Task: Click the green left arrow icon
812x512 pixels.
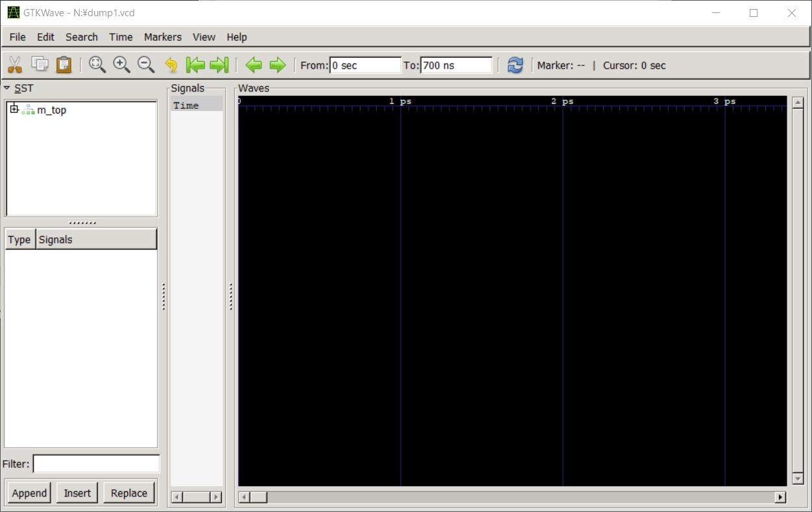Action: tap(254, 65)
